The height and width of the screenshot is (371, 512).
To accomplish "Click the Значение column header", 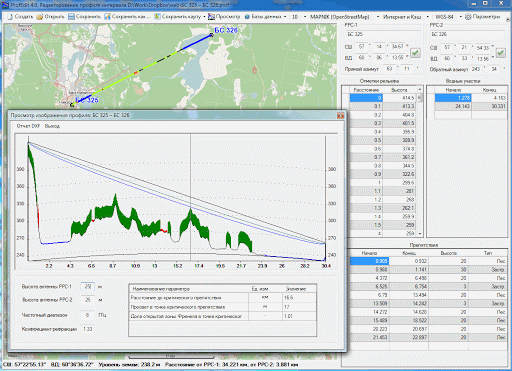I will pyautogui.click(x=299, y=289).
